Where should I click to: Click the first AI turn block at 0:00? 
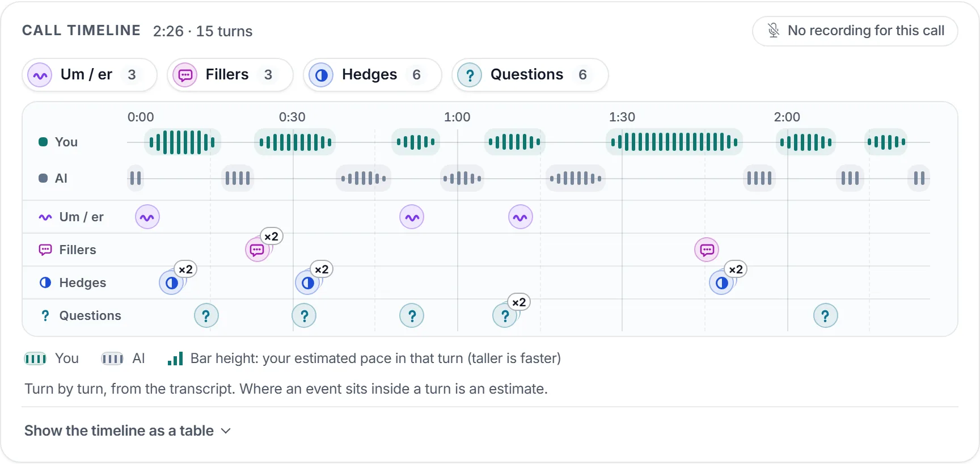coord(136,178)
